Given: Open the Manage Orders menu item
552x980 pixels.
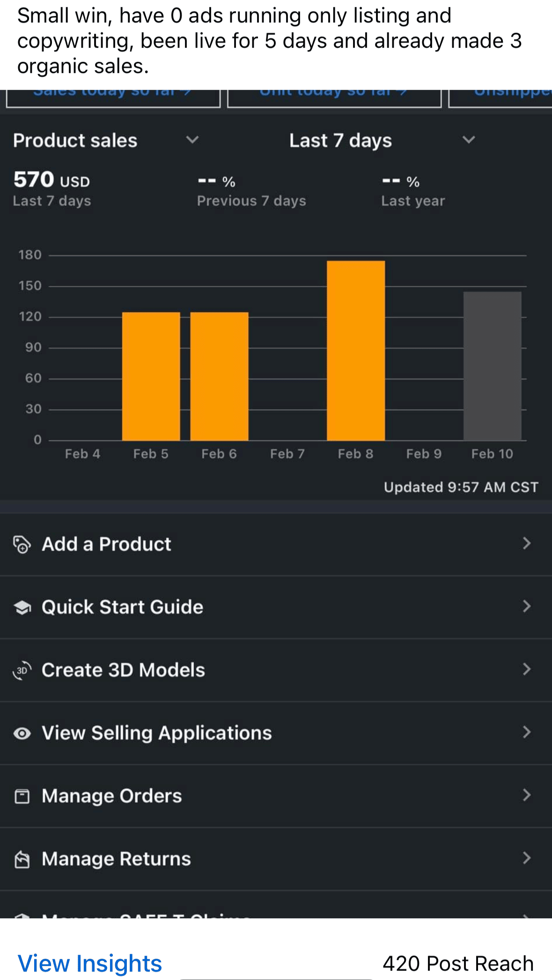Looking at the screenshot, I should tap(111, 796).
